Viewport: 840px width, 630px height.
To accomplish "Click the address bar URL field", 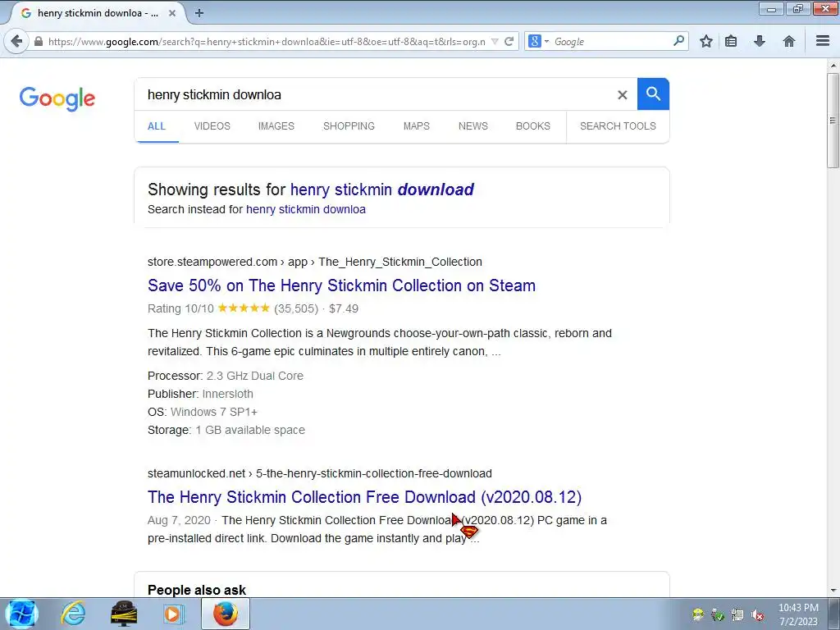I will click(x=267, y=41).
